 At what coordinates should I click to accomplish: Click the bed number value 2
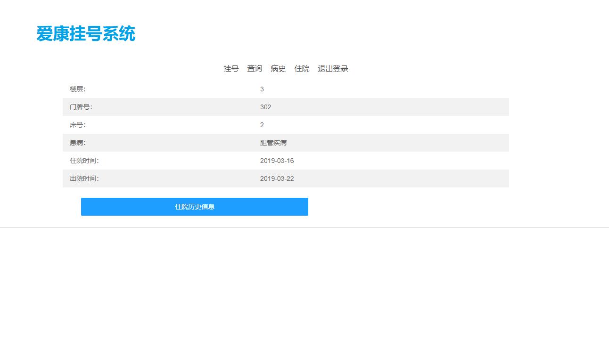pyautogui.click(x=262, y=125)
